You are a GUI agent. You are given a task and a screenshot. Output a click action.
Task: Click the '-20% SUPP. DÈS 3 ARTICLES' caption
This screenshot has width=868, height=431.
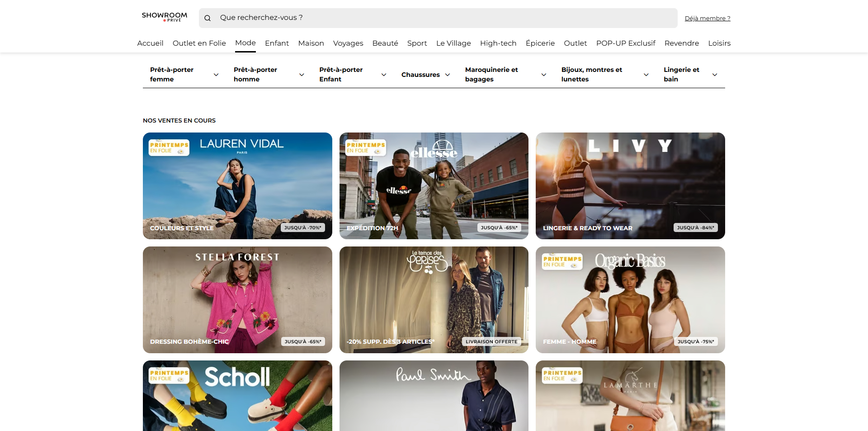pos(391,342)
